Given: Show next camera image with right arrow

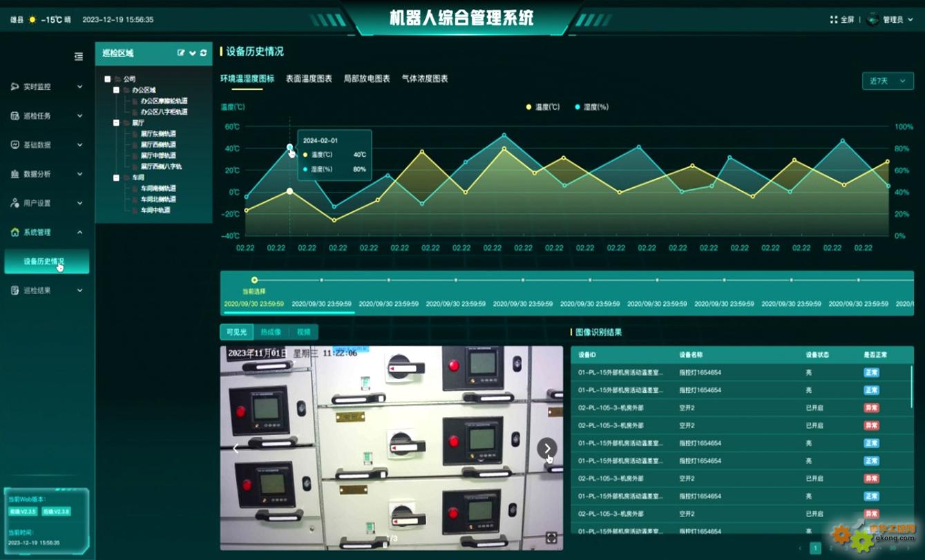Looking at the screenshot, I should pyautogui.click(x=547, y=448).
